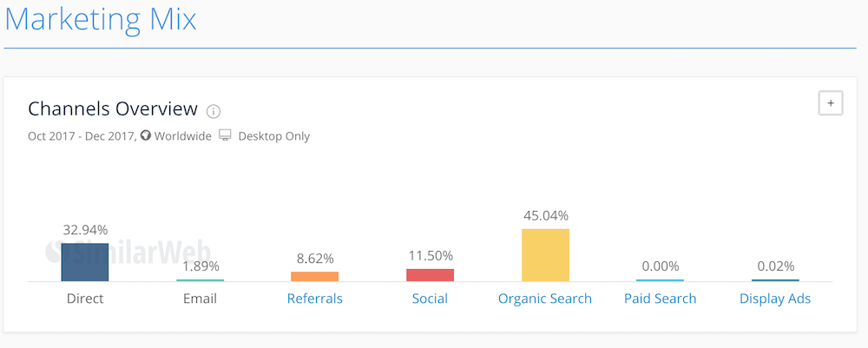Select the Direct channel label

tap(85, 299)
